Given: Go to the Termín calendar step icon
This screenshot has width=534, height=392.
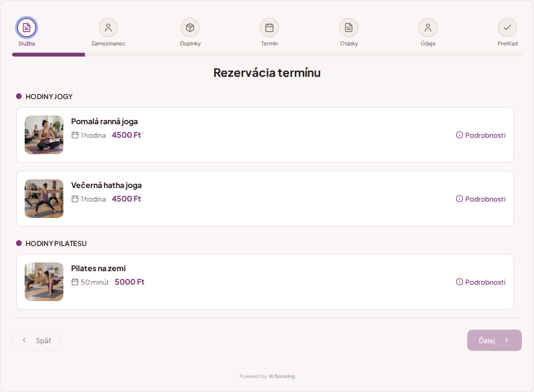Looking at the screenshot, I should [269, 28].
